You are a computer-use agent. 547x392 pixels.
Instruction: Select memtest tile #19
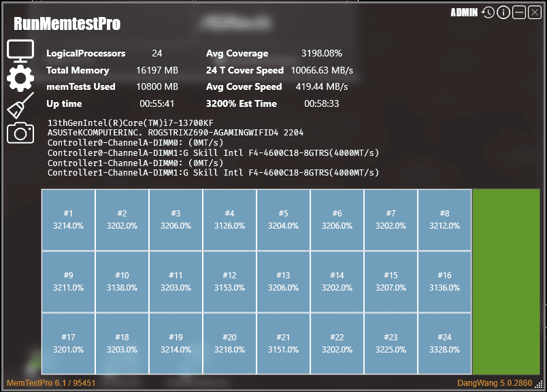[176, 344]
